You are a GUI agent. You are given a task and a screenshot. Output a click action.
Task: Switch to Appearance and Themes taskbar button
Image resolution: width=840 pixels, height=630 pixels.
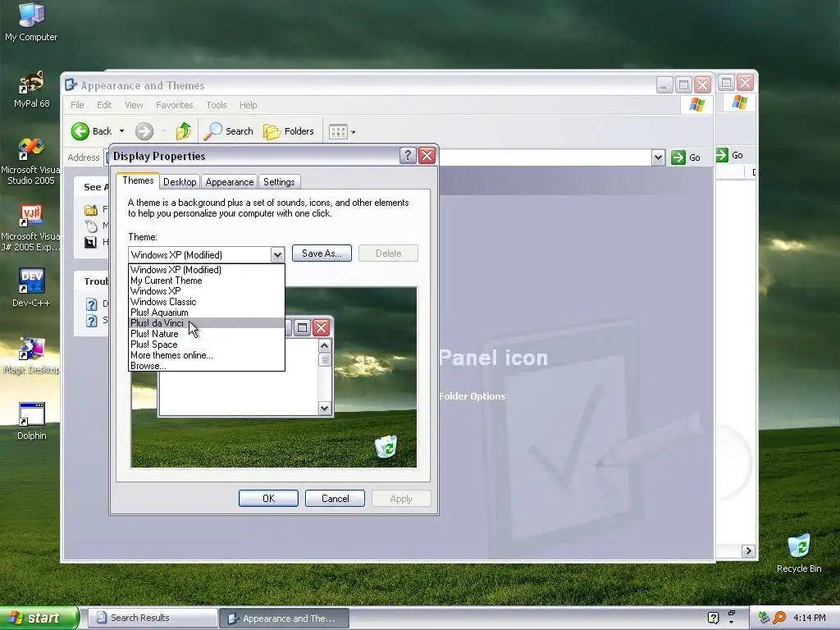pos(285,619)
